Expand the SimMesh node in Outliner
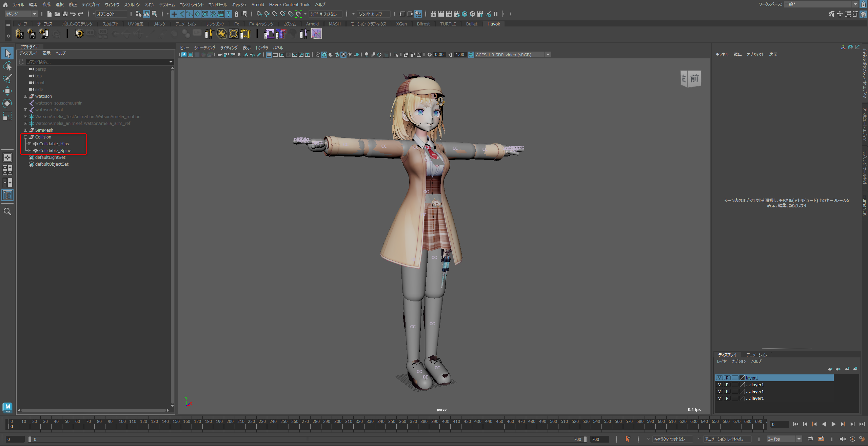 coord(25,130)
